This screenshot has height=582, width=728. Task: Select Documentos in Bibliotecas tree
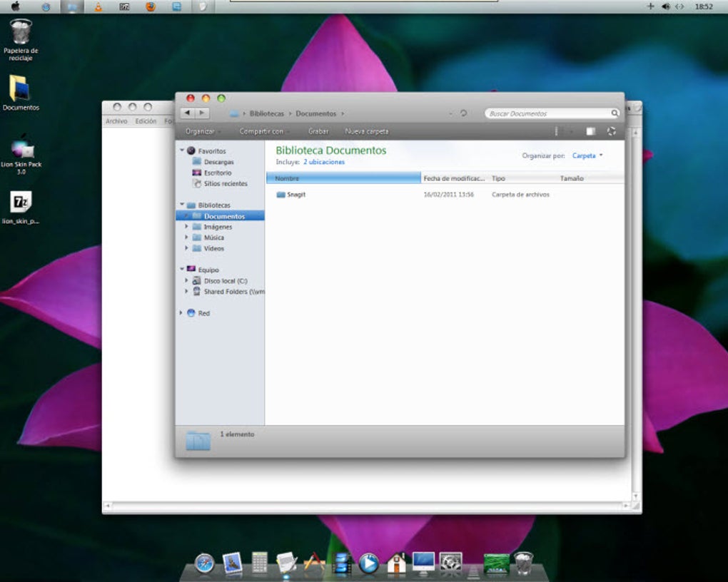[224, 216]
